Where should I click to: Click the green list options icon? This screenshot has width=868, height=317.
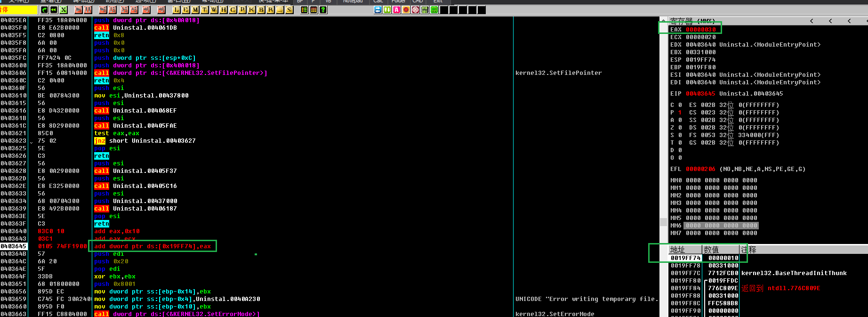[305, 10]
